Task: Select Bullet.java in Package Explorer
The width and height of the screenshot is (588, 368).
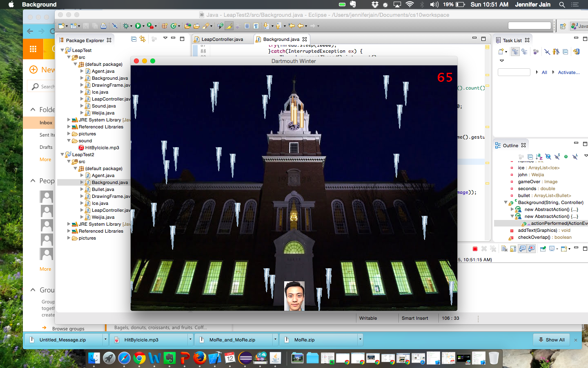Action: pyautogui.click(x=103, y=189)
